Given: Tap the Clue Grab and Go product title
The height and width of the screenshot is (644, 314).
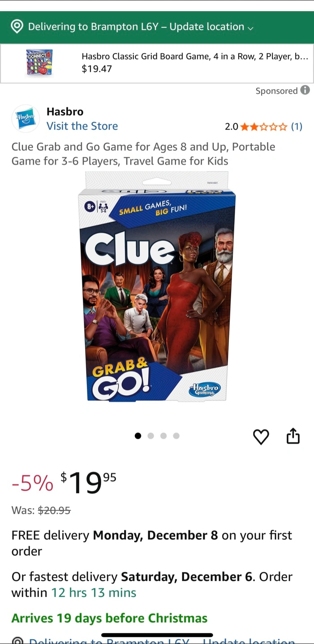Looking at the screenshot, I should pyautogui.click(x=143, y=154).
